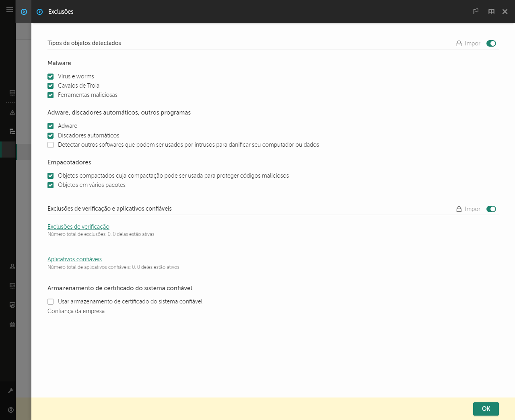Click the warning triangle sidebar icon
This screenshot has height=420, width=515.
pos(12,113)
